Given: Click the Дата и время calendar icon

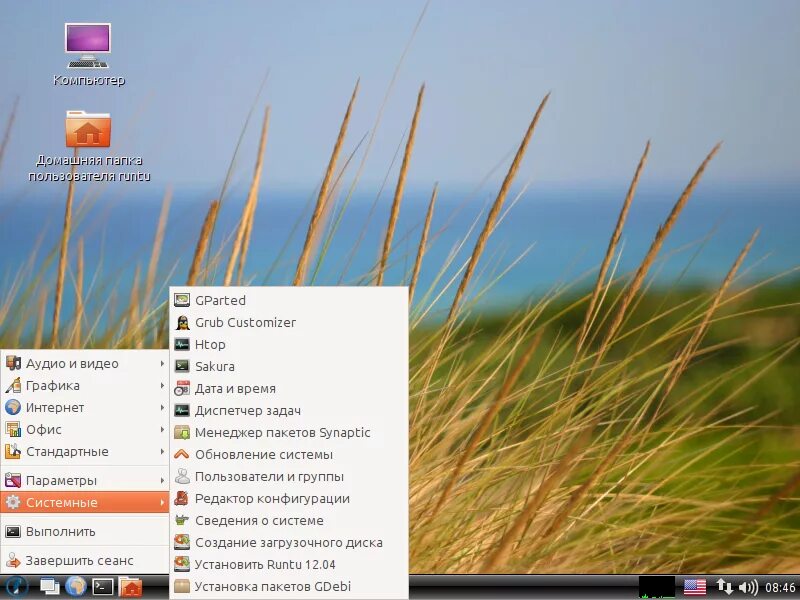Looking at the screenshot, I should tap(182, 388).
